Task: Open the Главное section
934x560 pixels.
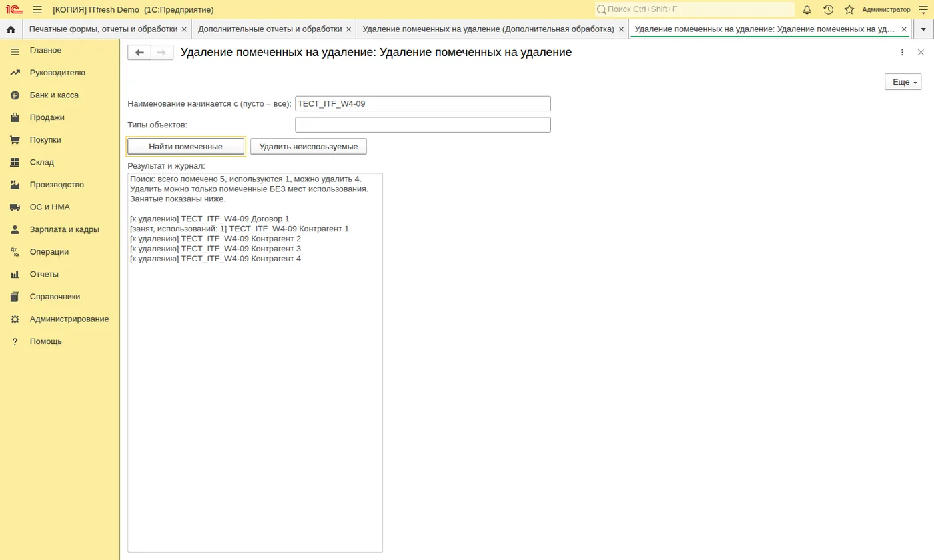Action: pyautogui.click(x=60, y=50)
